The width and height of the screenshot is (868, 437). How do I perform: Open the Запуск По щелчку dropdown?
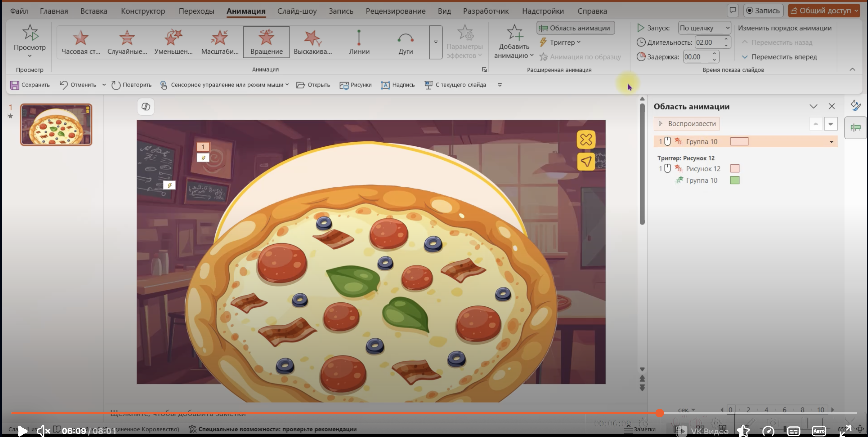coord(704,28)
